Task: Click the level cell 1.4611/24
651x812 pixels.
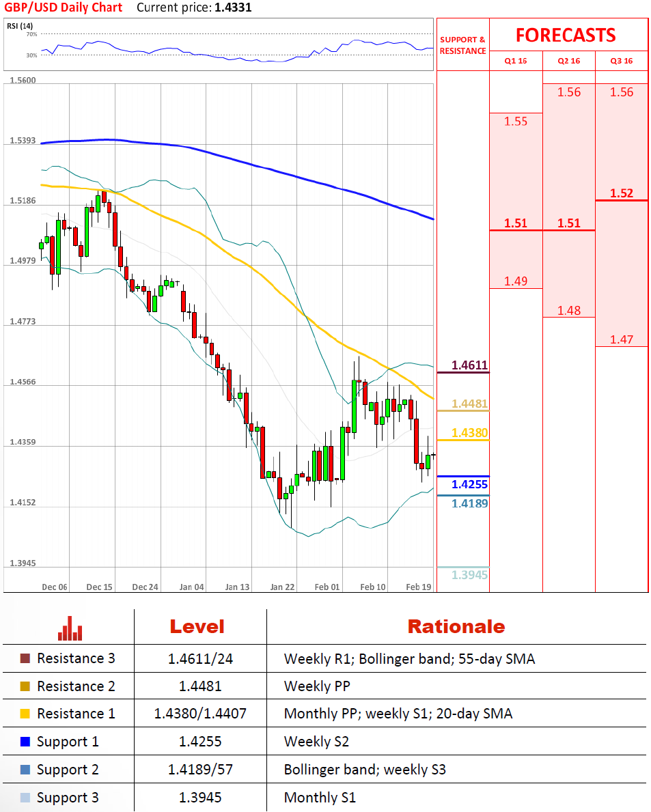Action: [200, 659]
